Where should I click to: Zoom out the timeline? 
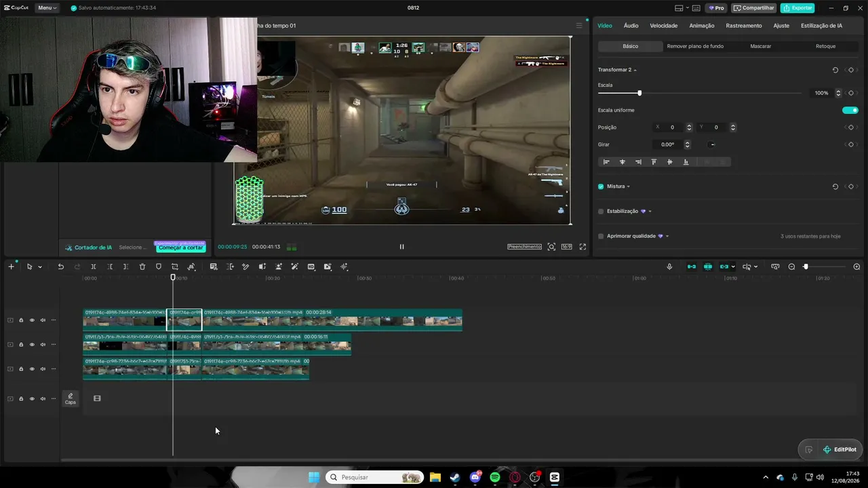[791, 267]
